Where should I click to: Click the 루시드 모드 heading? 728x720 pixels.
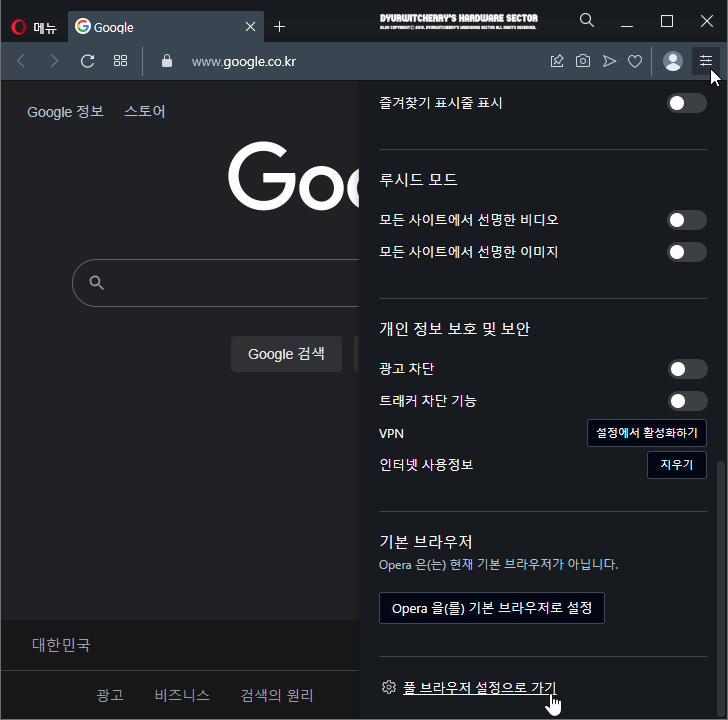coord(418,180)
